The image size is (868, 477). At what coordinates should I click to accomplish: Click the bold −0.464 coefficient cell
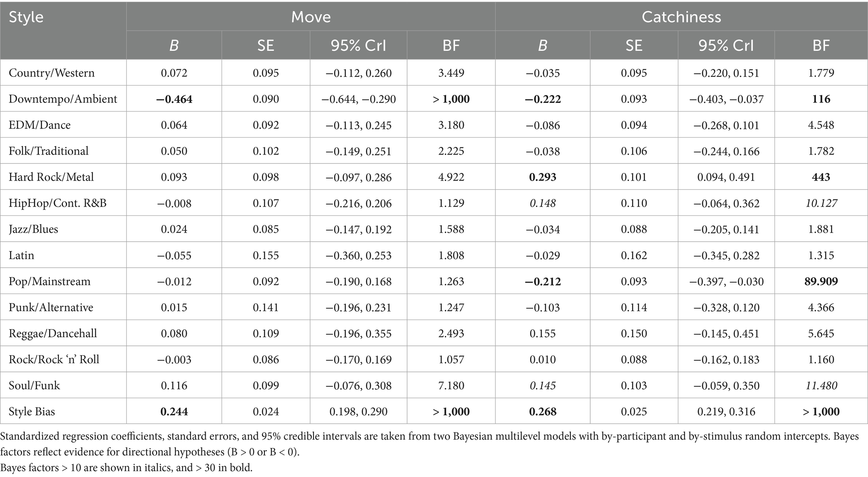[x=174, y=99]
